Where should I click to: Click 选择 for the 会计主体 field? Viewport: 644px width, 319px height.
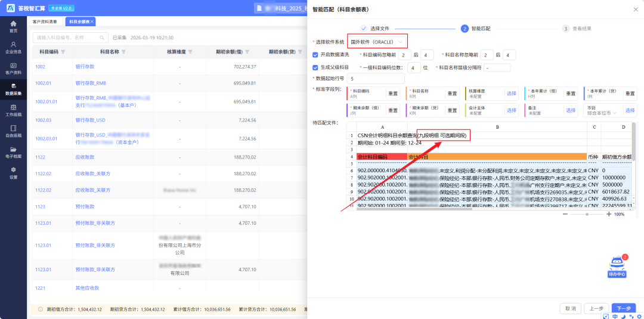point(512,110)
